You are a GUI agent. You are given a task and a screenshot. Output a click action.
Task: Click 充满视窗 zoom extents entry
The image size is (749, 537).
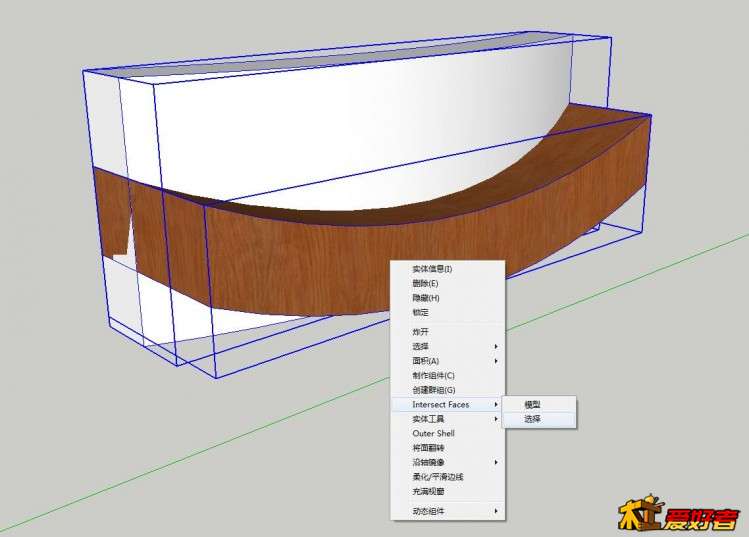448,491
